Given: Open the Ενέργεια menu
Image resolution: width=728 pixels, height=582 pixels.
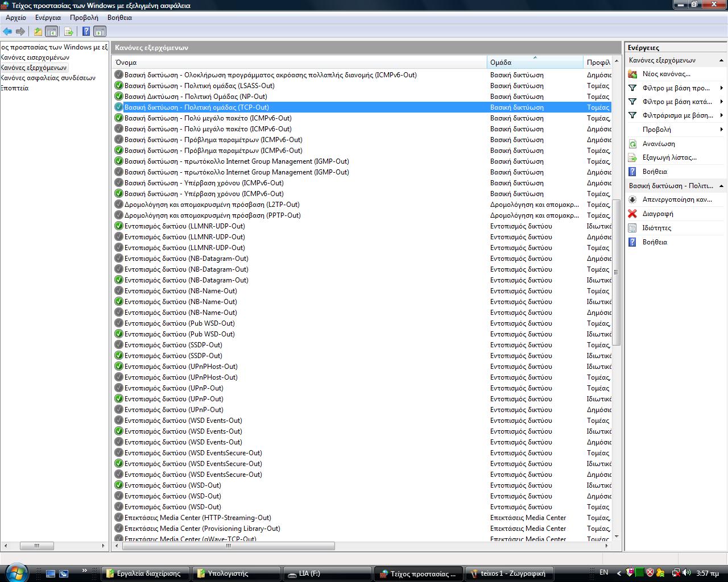Looking at the screenshot, I should (x=48, y=18).
